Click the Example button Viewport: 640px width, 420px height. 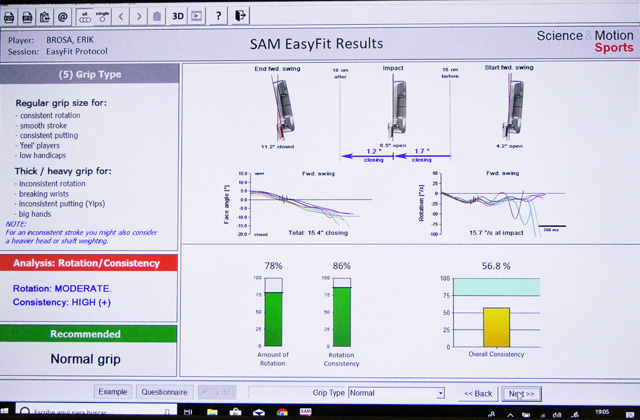pos(113,392)
